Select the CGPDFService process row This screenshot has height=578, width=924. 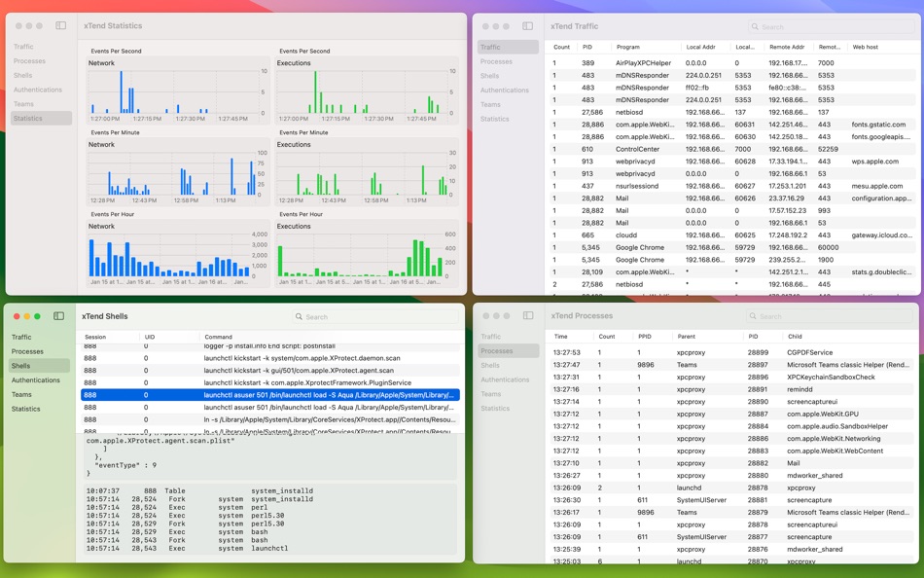tap(731, 352)
